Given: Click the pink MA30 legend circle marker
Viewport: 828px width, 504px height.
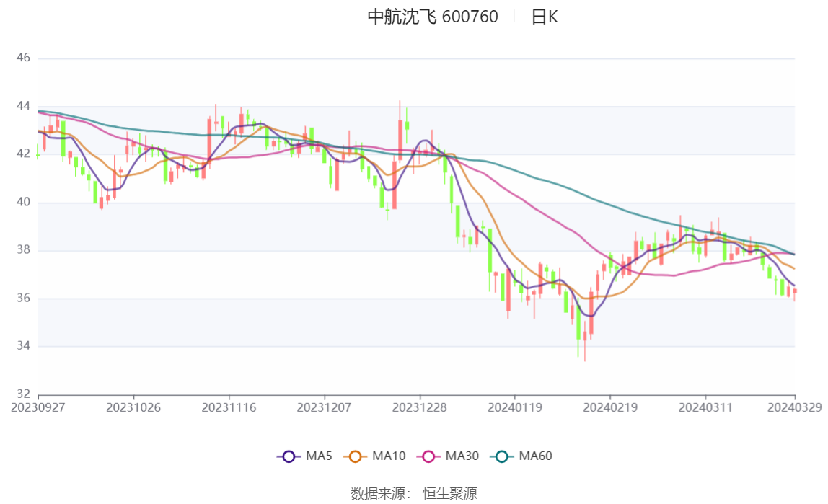Looking at the screenshot, I should (x=428, y=456).
